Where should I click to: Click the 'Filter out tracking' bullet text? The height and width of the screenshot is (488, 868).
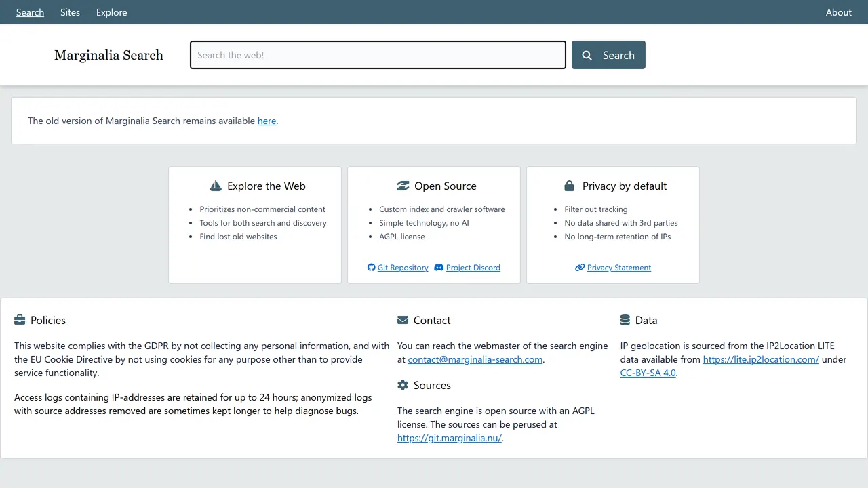596,209
